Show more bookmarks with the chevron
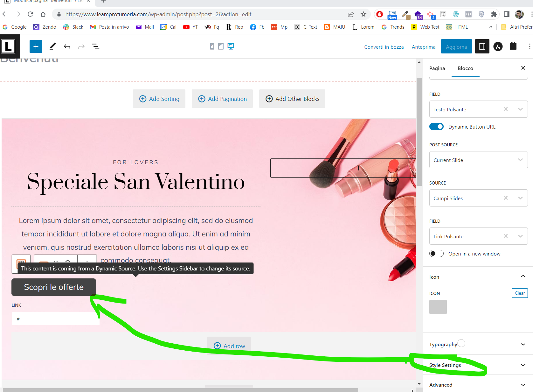Screen dimensions: 533x392 (x=491, y=27)
